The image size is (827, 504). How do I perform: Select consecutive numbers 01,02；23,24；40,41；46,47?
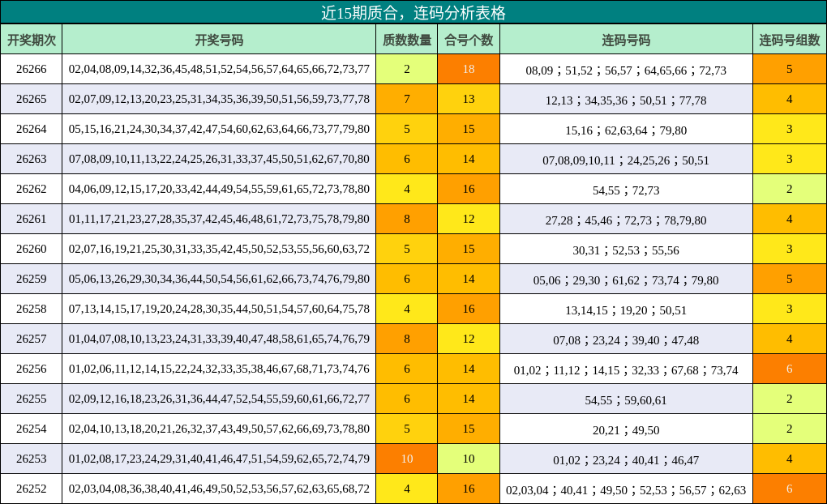coord(626,460)
